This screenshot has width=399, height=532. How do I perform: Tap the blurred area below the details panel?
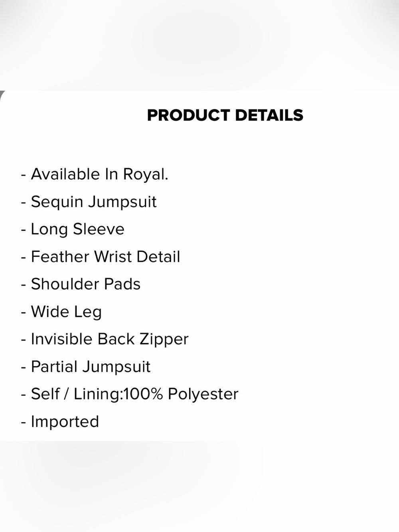(199, 486)
